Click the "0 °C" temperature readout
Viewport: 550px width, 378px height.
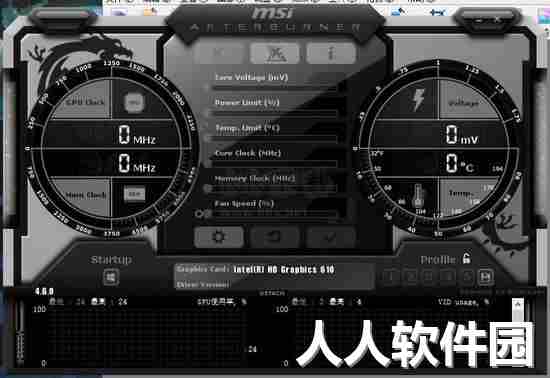(x=460, y=164)
